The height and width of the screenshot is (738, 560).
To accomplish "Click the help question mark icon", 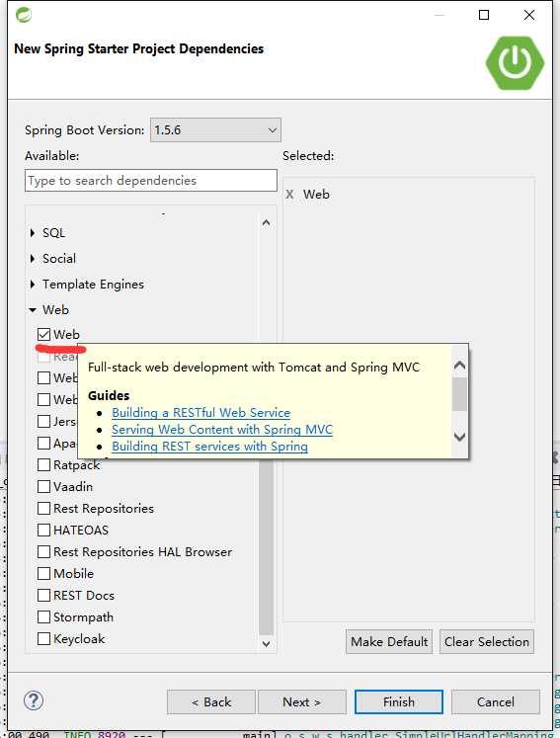I will point(34,700).
